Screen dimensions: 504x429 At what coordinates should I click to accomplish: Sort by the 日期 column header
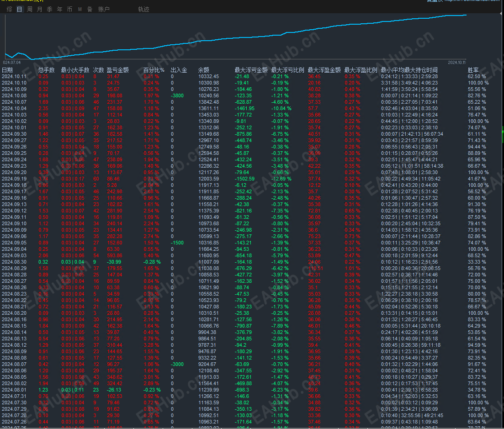[8, 70]
